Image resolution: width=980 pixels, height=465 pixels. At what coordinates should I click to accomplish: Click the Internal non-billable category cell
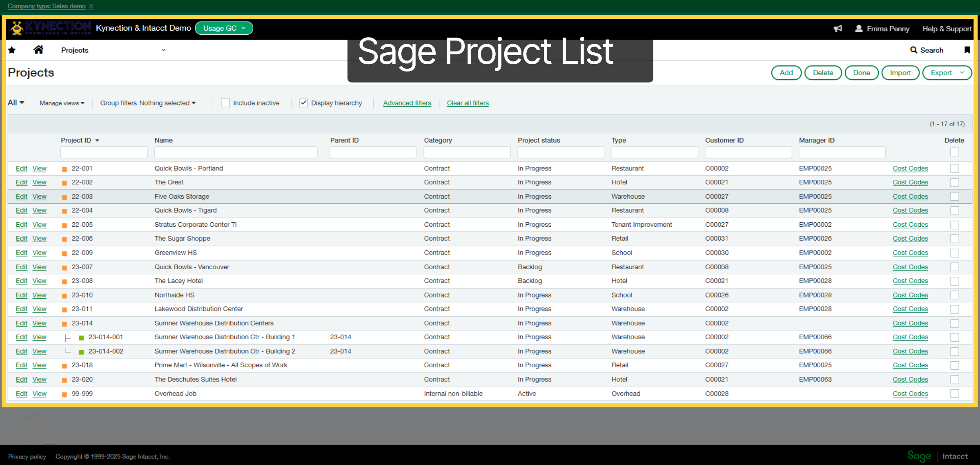pos(453,393)
